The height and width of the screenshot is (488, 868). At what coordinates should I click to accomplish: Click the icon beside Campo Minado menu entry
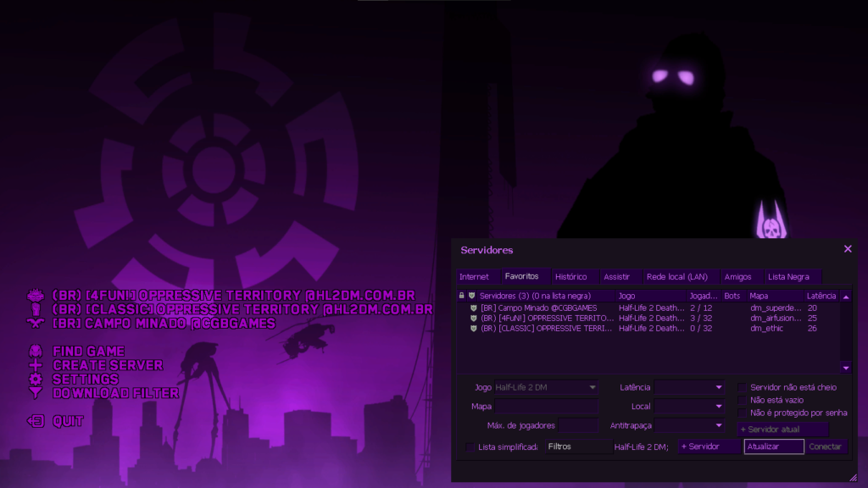tap(36, 323)
